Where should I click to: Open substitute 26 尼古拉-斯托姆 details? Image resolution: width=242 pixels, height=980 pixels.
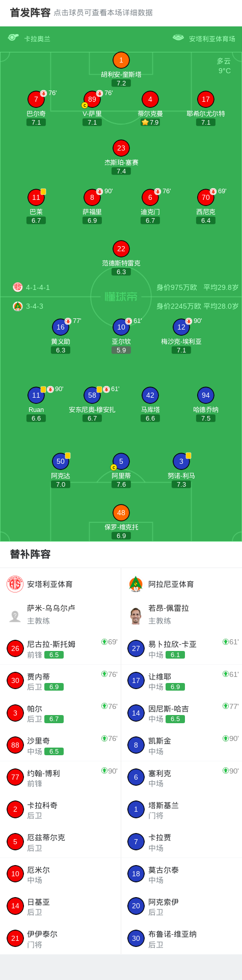(x=60, y=648)
